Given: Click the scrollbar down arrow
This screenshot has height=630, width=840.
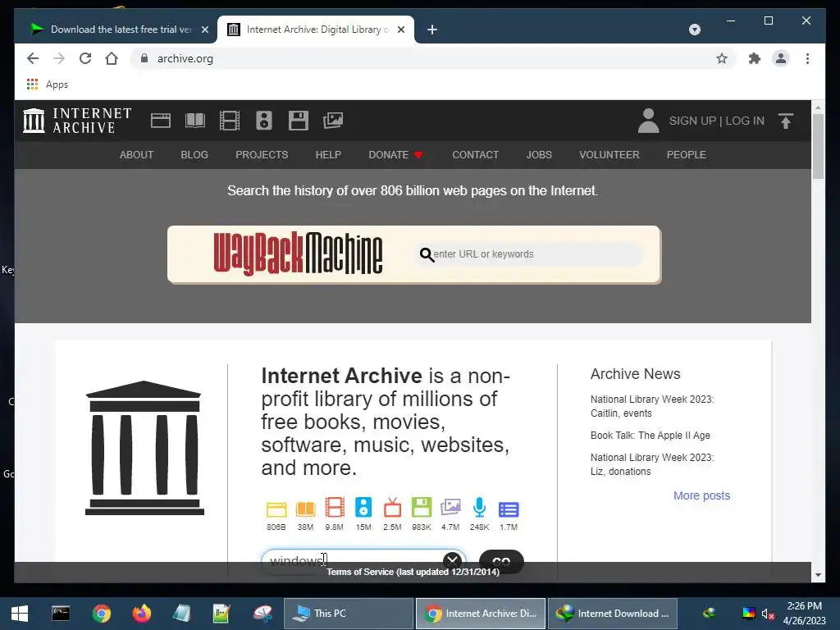Looking at the screenshot, I should pos(818,575).
